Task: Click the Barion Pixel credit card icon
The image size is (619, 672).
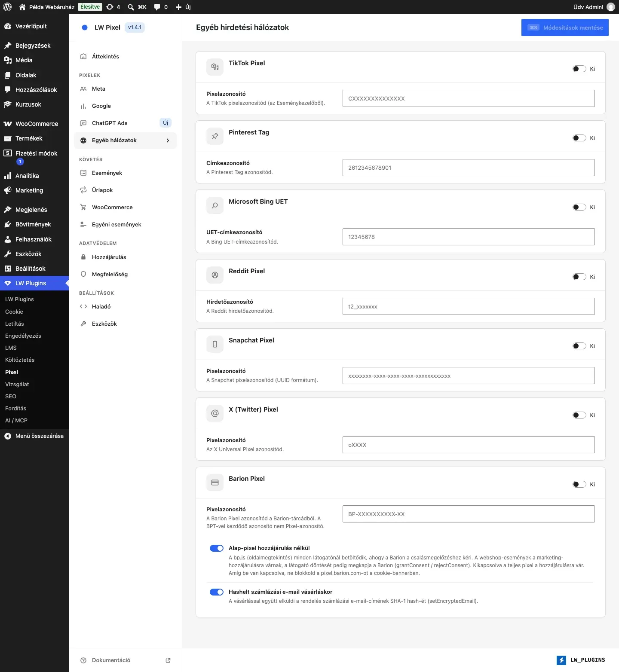Action: pos(215,483)
